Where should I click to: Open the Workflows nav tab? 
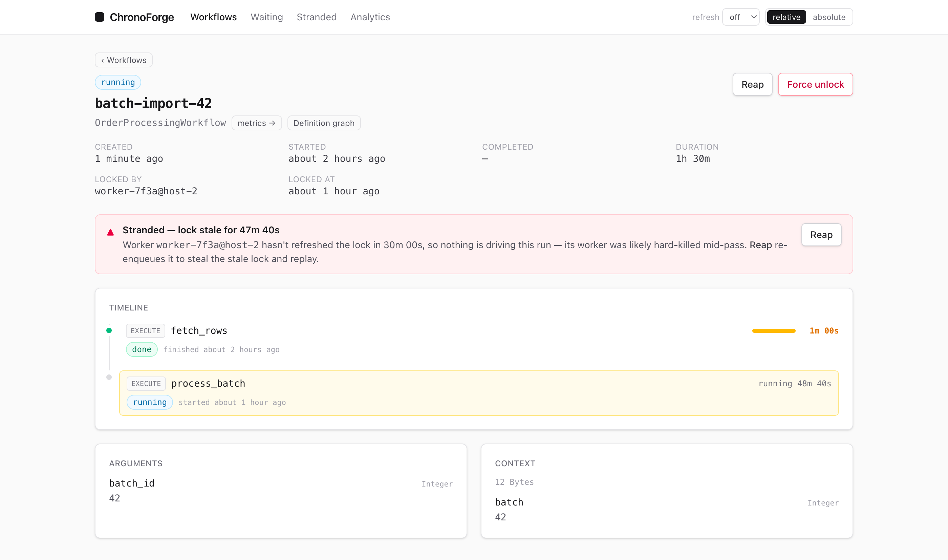click(x=214, y=17)
